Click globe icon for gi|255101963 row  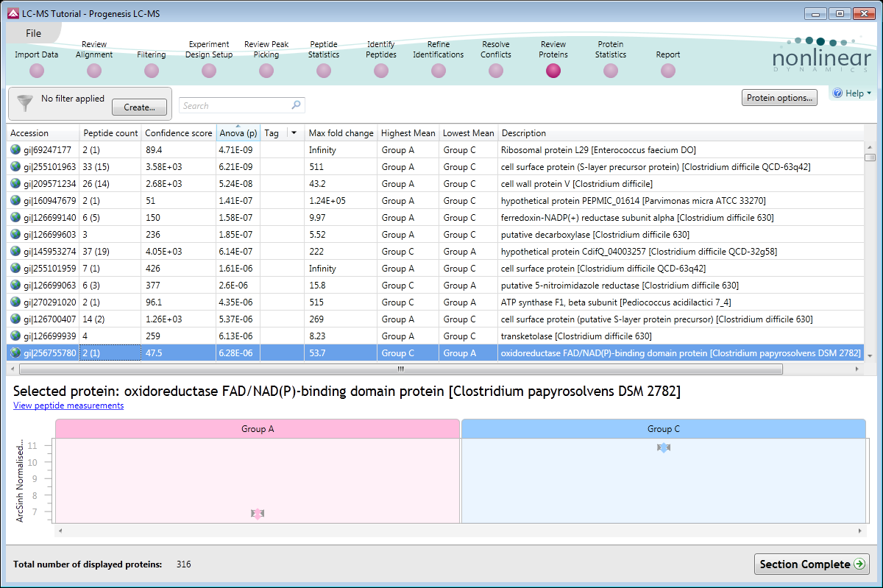pos(15,167)
